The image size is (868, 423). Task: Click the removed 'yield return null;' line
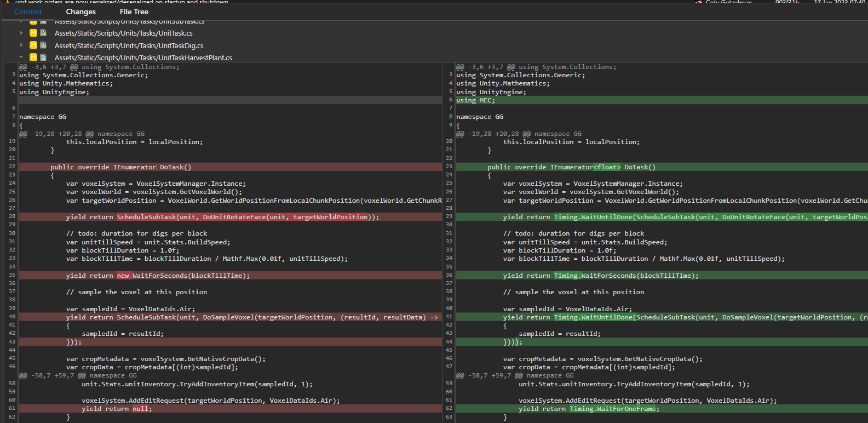(x=117, y=409)
